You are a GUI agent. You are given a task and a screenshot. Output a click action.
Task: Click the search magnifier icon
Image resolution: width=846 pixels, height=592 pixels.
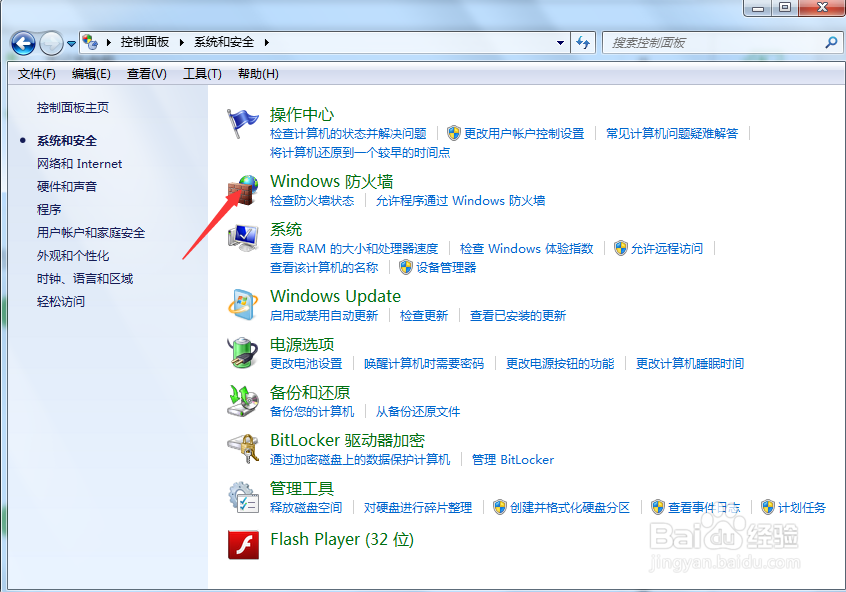[831, 42]
